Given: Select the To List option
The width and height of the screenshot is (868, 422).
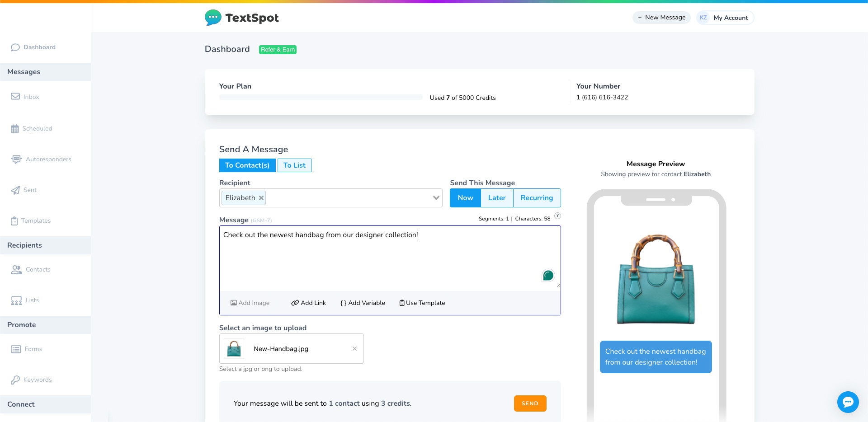Looking at the screenshot, I should (294, 165).
